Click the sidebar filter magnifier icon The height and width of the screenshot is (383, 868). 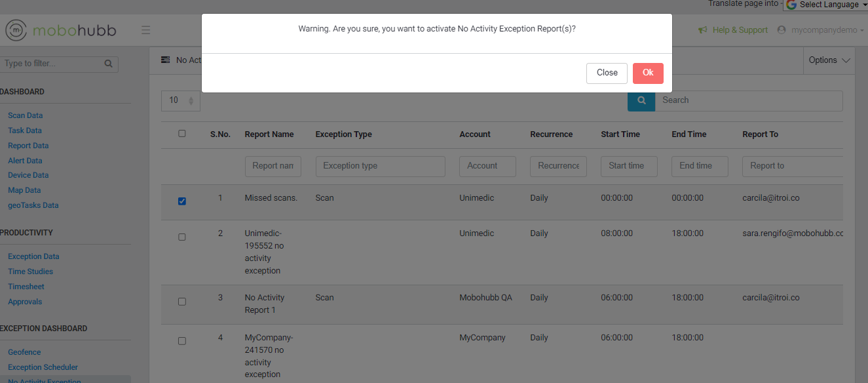(108, 64)
